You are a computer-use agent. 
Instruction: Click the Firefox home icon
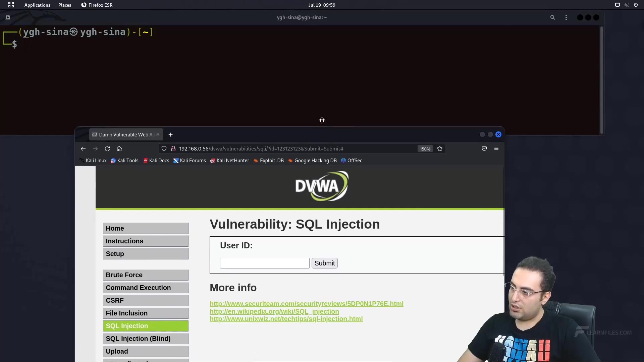tap(119, 149)
